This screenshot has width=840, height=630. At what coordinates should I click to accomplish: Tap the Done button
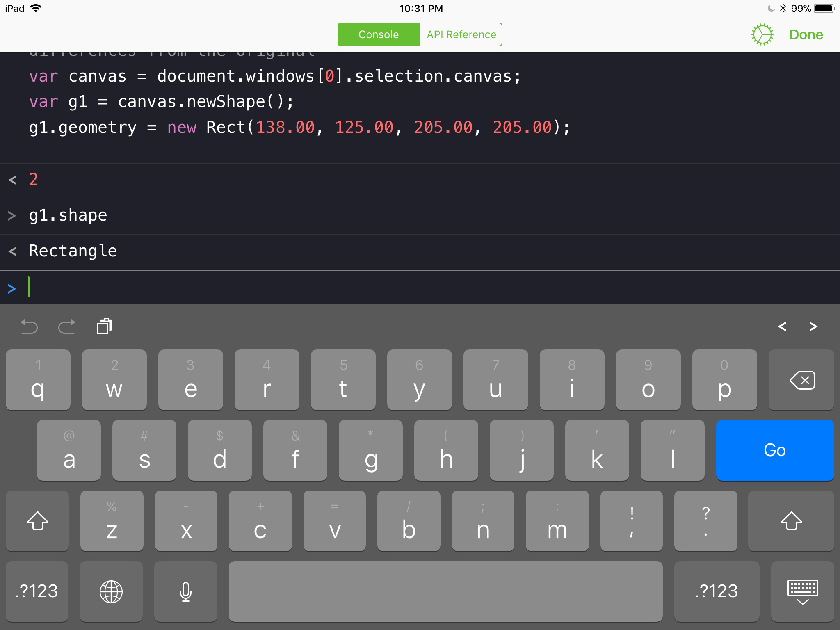(x=806, y=34)
